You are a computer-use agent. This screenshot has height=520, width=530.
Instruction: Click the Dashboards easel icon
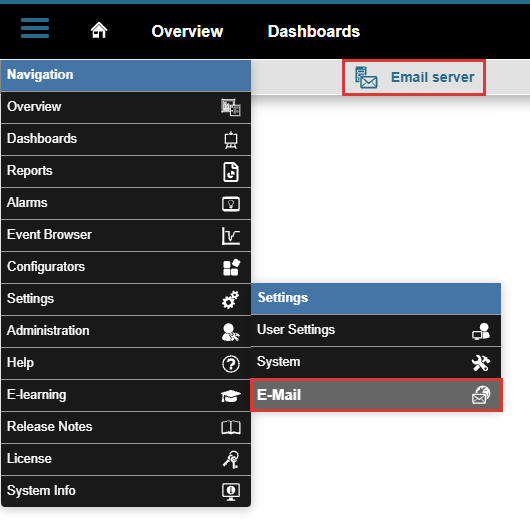pyautogui.click(x=231, y=140)
